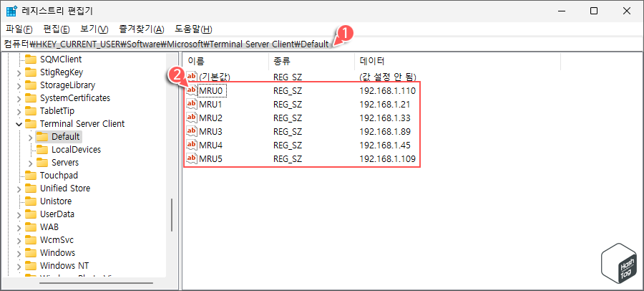Select the Unistore folder icon

coord(30,201)
